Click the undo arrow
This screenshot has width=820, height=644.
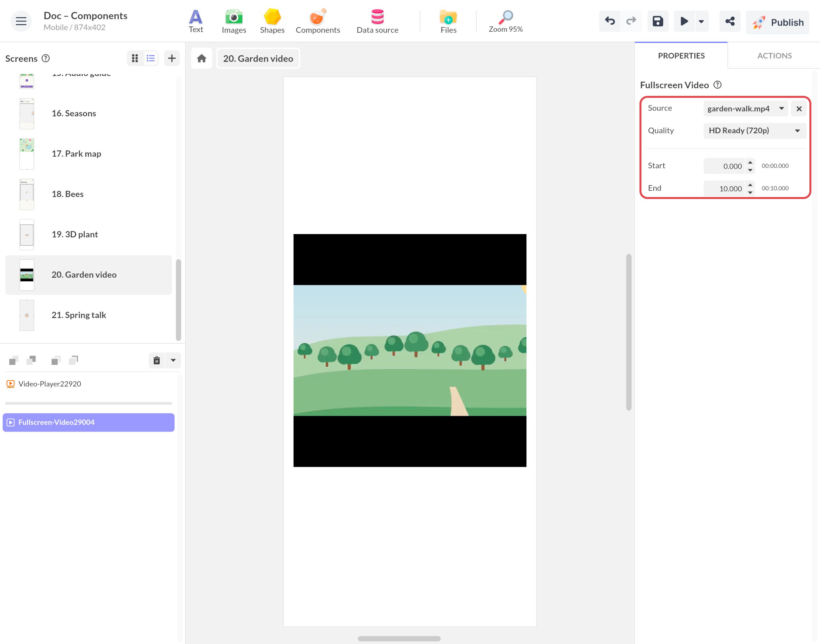point(610,21)
